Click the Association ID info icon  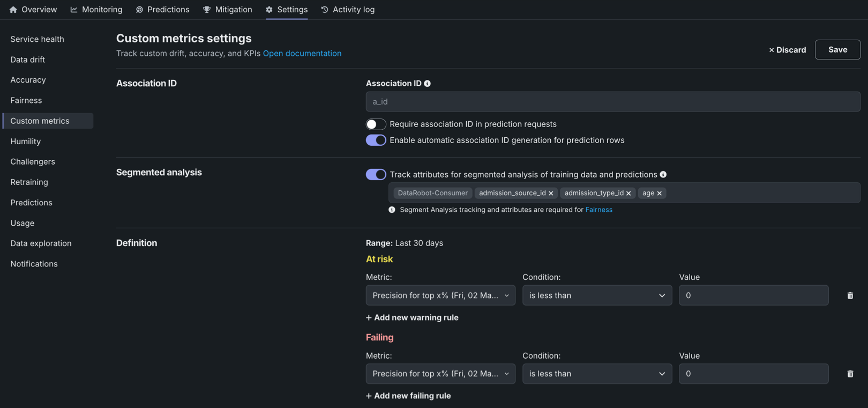[x=427, y=84]
